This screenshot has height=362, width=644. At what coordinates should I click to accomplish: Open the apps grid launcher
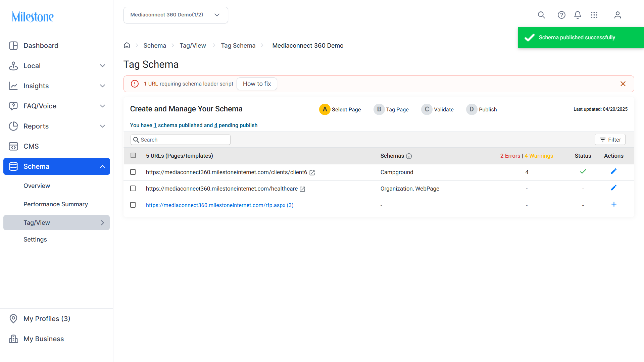point(594,15)
